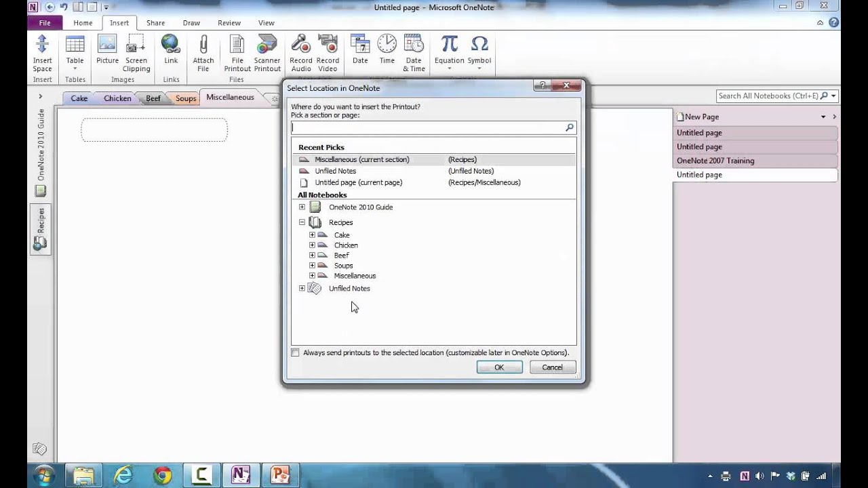Viewport: 868px width, 488px height.
Task: Click Cancel in Select Location dialog
Action: pyautogui.click(x=552, y=367)
